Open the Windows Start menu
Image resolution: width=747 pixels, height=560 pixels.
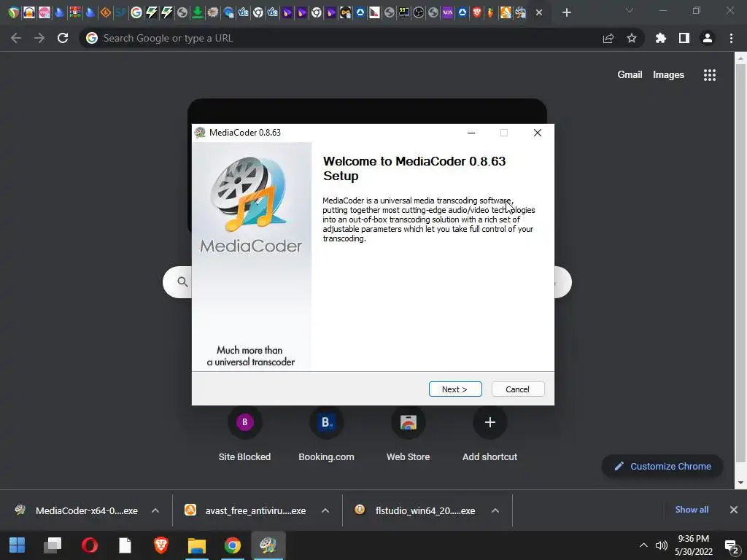18,545
